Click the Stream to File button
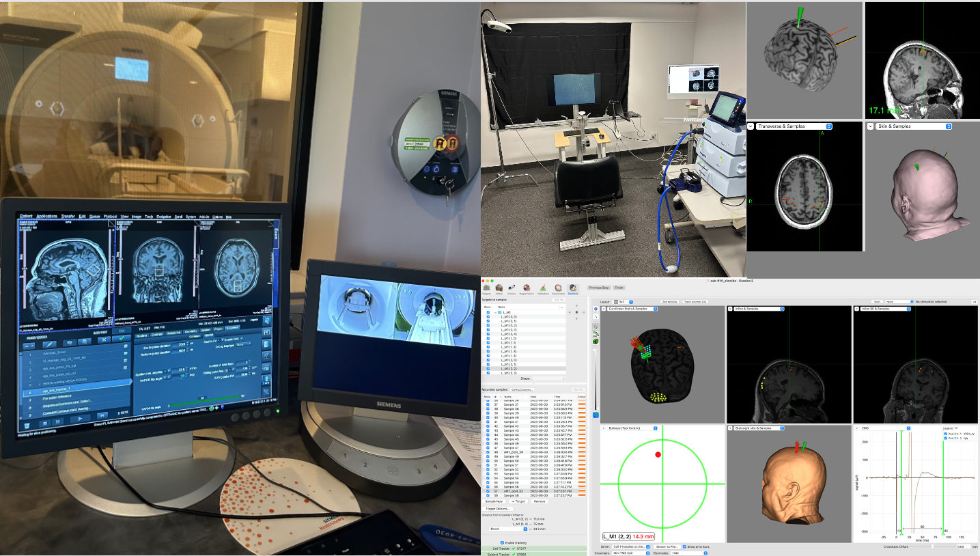This screenshot has height=556, width=980. 667,546
